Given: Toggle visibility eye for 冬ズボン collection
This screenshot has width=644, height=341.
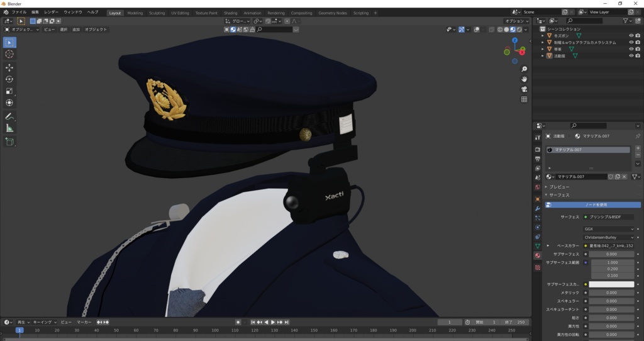Looking at the screenshot, I should click(x=631, y=36).
